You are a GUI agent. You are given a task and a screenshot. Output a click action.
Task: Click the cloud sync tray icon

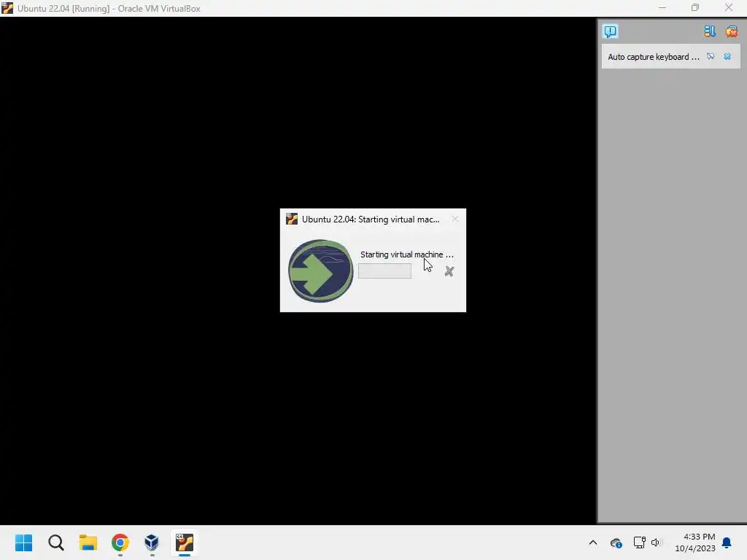click(x=616, y=542)
